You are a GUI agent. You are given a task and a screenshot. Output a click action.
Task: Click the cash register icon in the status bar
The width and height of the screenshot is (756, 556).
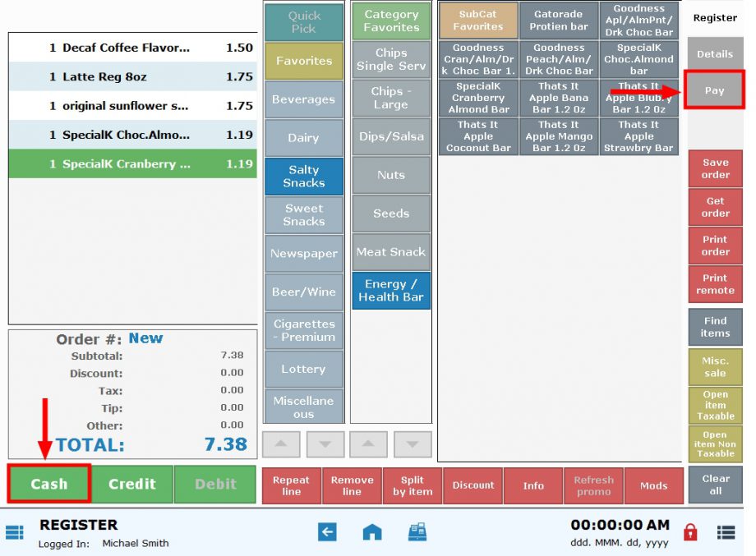pyautogui.click(x=417, y=532)
